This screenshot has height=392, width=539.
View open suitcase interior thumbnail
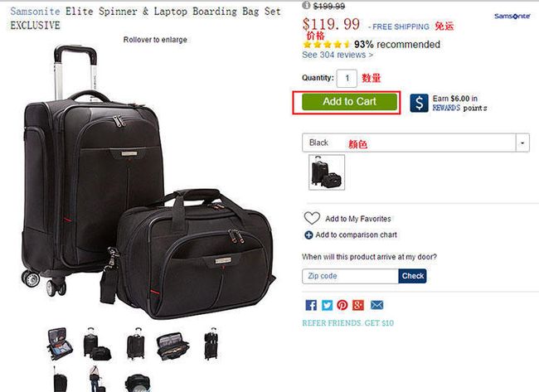pos(60,344)
